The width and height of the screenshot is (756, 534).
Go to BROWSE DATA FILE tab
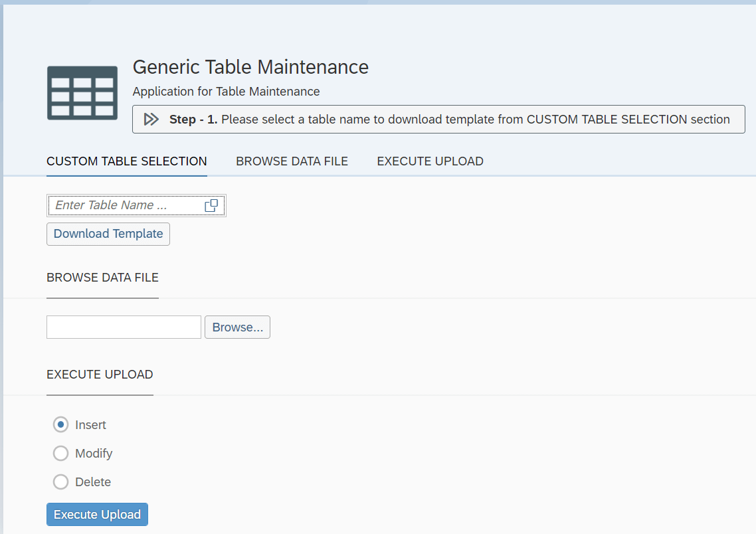[292, 161]
